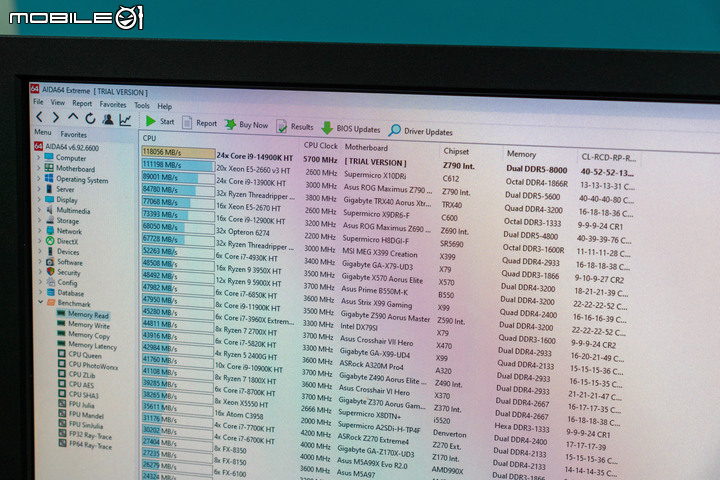Click the Driver Updates magnifier icon
The width and height of the screenshot is (720, 480).
point(394,130)
